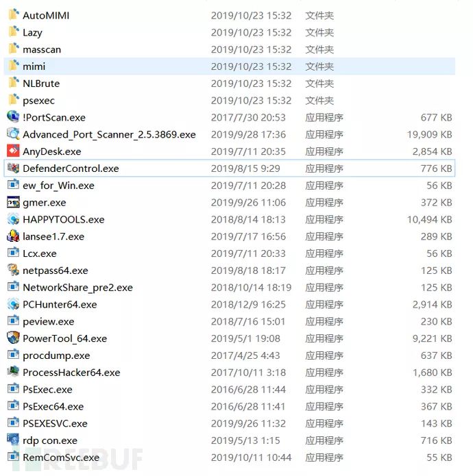Click the NetworkShare_pre2.exe icon
473x476 pixels.
point(13,286)
